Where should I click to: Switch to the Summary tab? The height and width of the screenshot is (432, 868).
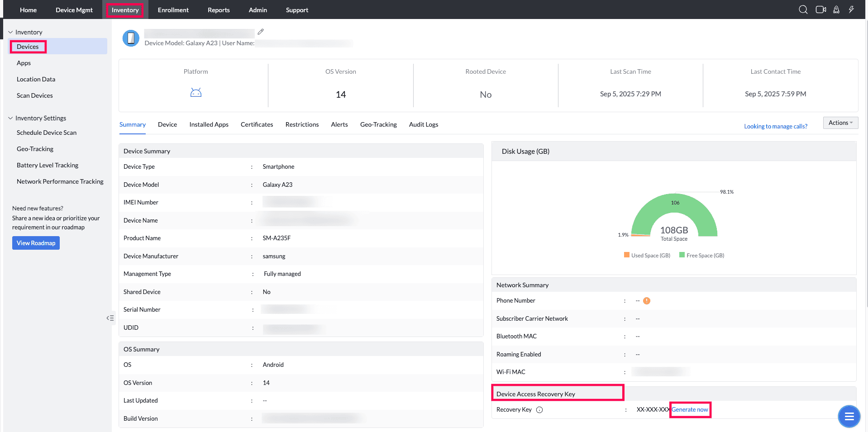pos(133,124)
